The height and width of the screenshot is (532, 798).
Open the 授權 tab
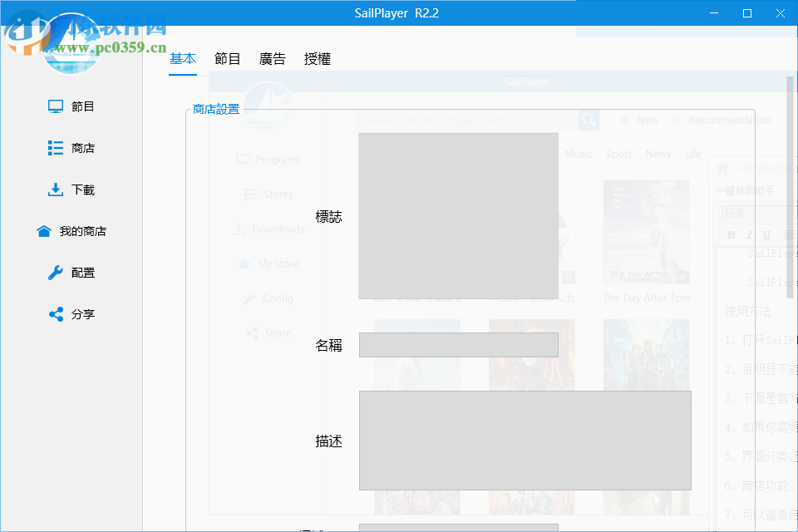pos(318,58)
